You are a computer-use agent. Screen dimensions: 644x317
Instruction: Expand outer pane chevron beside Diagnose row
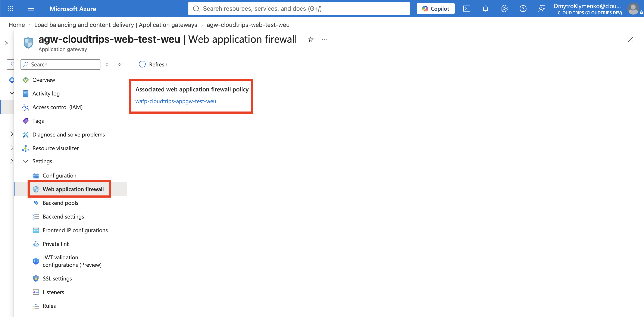(x=12, y=134)
